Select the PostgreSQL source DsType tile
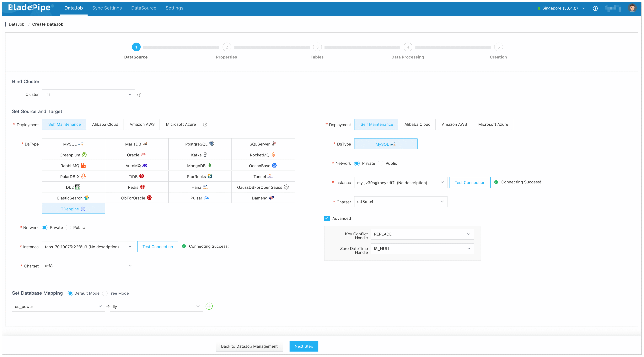 point(199,144)
